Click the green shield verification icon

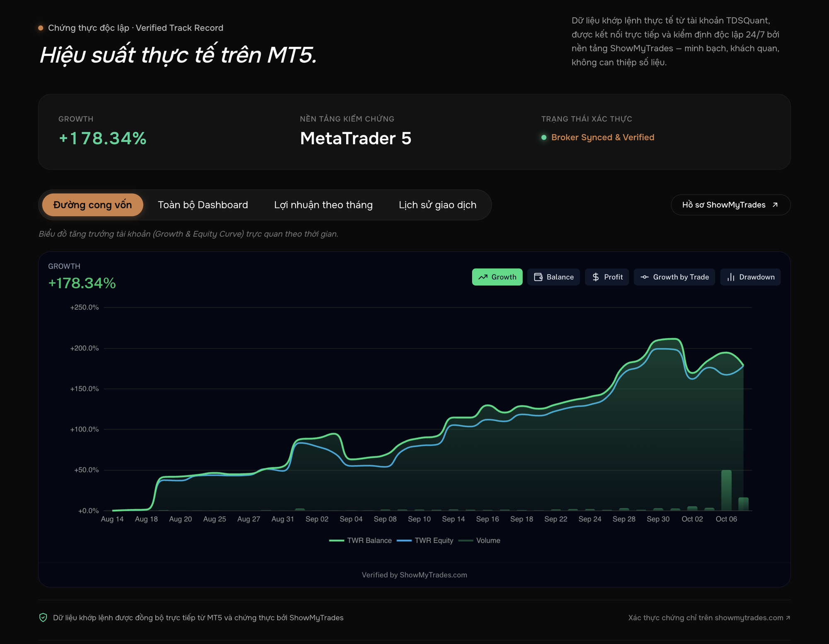(x=43, y=617)
